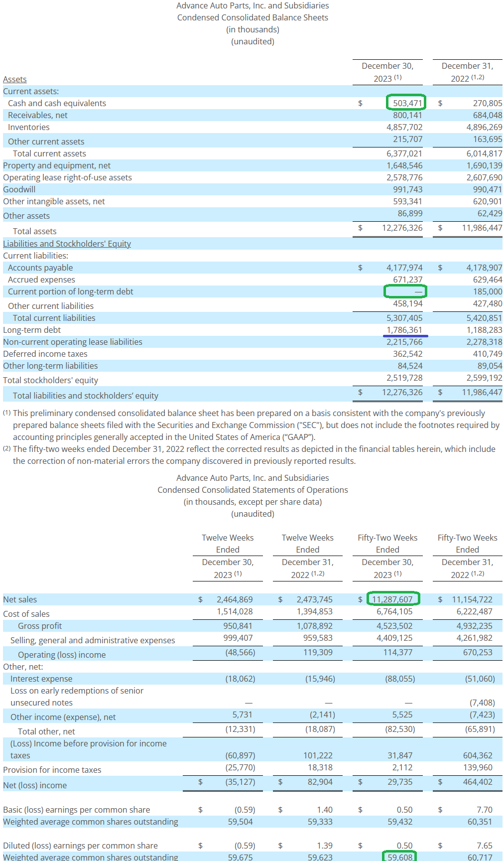The height and width of the screenshot is (861, 504).
Task: Click the "Cost of sales" row label
Action: click(26, 614)
